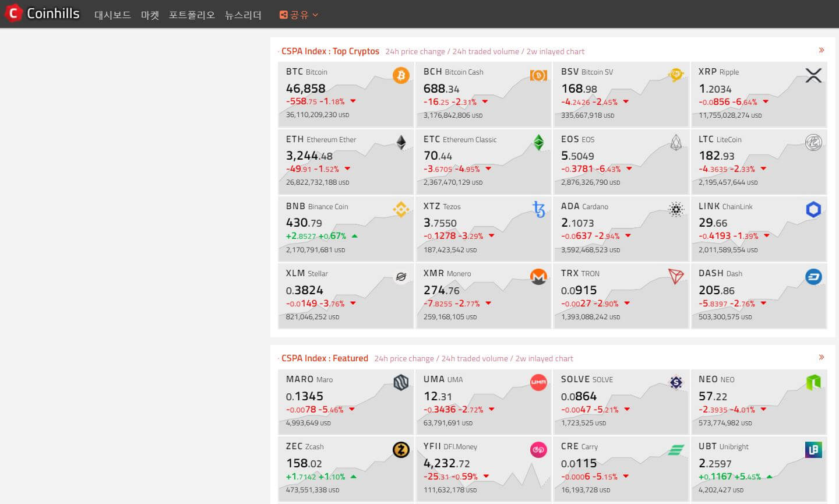Screen dimensions: 839x504
Task: Click the Bitcoin Cash icon
Action: (x=538, y=75)
